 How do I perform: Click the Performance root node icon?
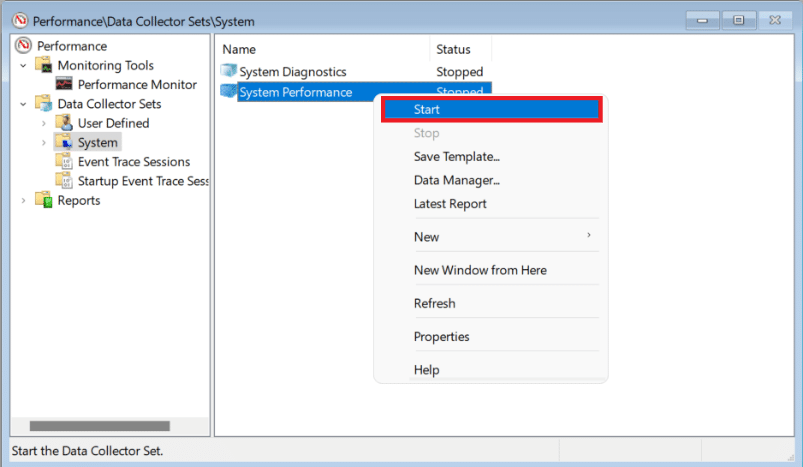tap(24, 46)
